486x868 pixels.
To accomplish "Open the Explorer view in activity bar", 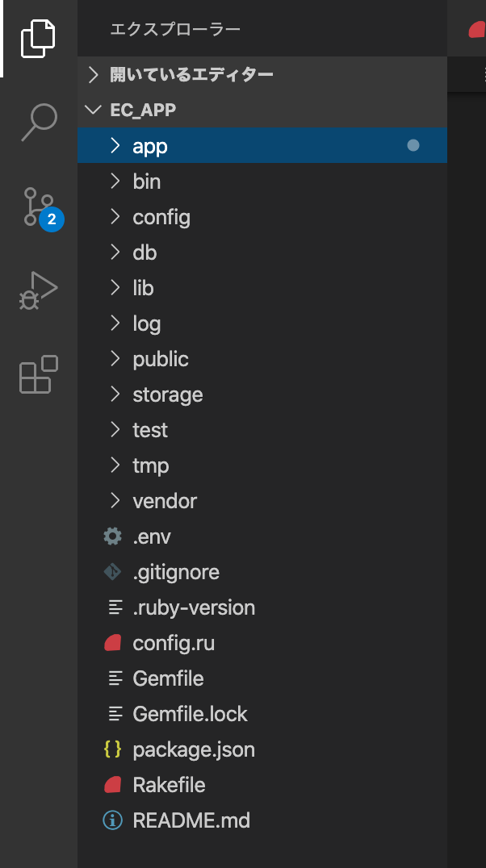I will 38,39.
